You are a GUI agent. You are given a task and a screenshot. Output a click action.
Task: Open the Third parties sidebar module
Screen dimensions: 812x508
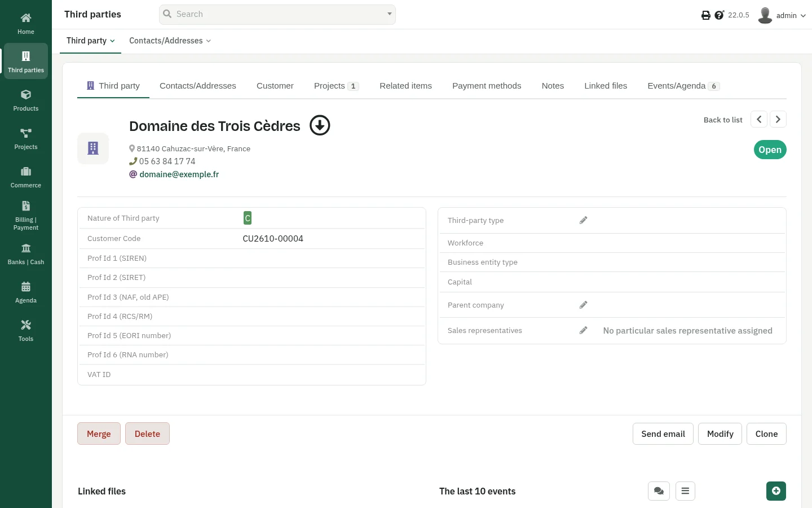click(26, 62)
